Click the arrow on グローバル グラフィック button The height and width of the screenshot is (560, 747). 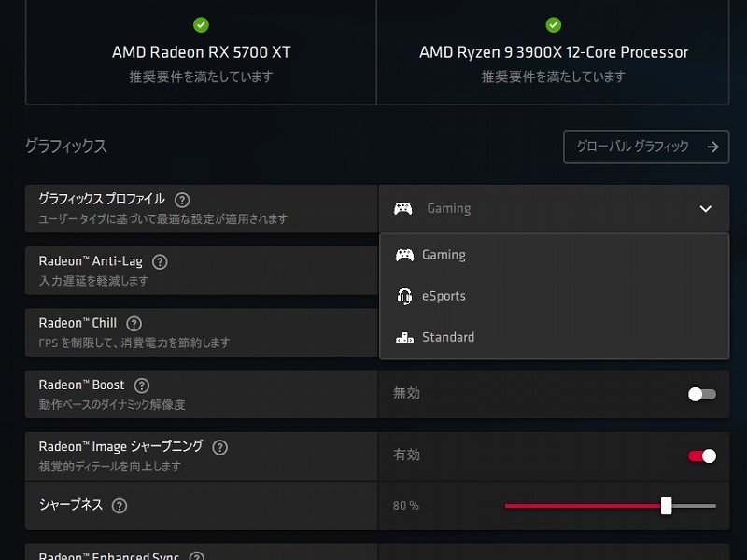click(x=712, y=147)
